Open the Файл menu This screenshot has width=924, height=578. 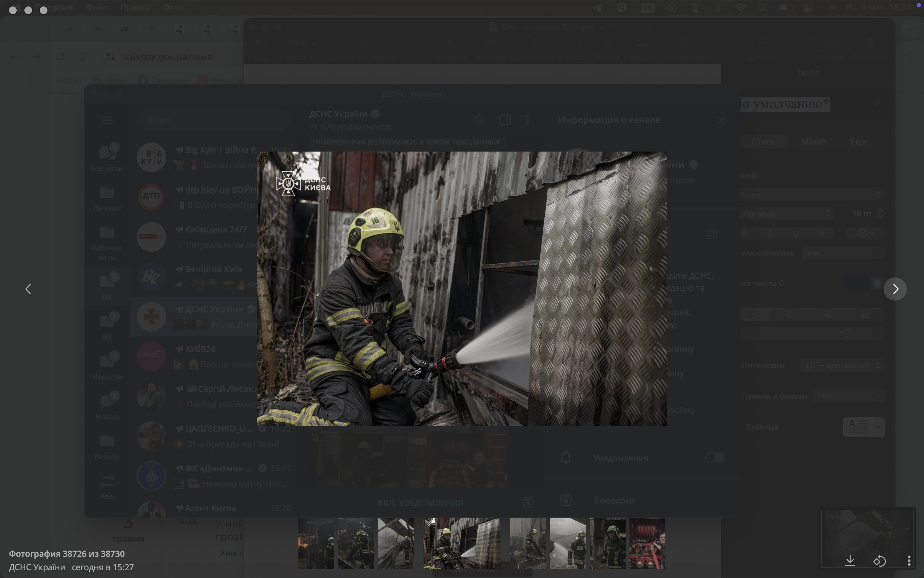[96, 7]
